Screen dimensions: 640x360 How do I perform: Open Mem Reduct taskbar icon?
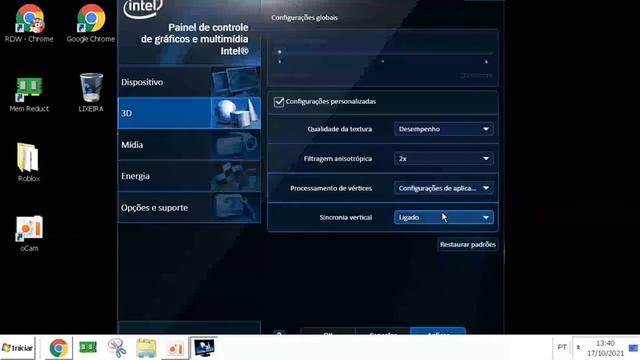88,348
